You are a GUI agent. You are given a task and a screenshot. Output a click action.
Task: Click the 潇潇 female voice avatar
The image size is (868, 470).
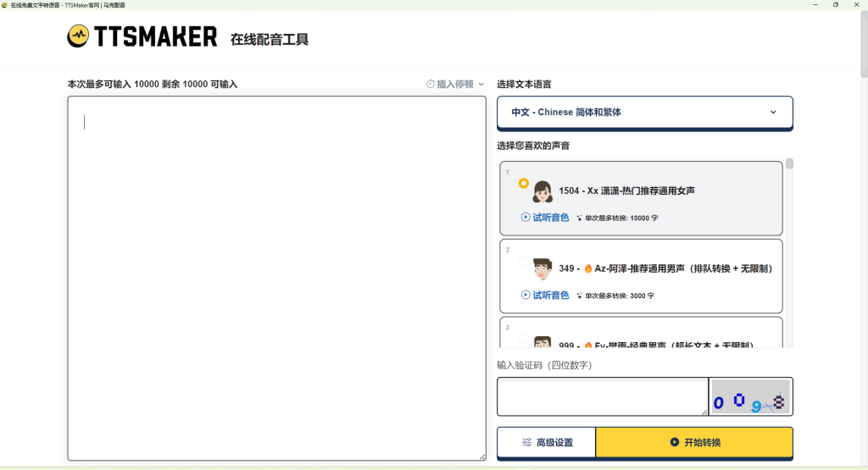point(542,191)
